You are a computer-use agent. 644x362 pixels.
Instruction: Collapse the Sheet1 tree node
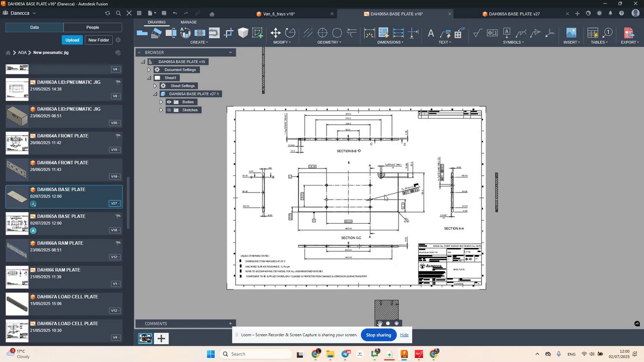tap(149, 78)
